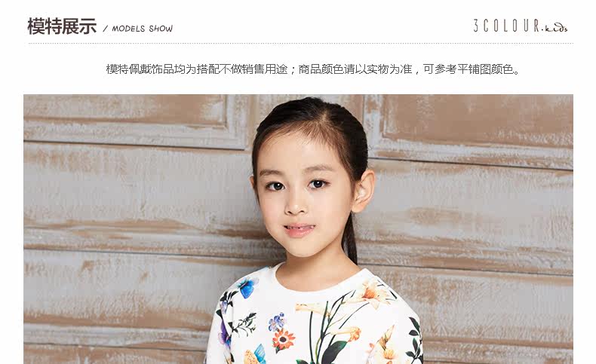Click the girl's ear

tap(363, 191)
